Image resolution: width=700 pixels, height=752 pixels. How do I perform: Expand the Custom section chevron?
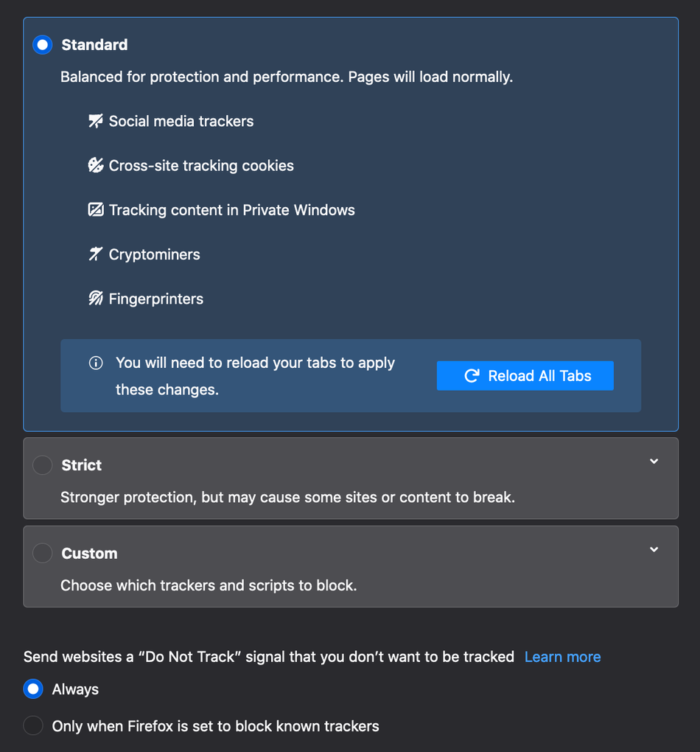click(x=654, y=549)
